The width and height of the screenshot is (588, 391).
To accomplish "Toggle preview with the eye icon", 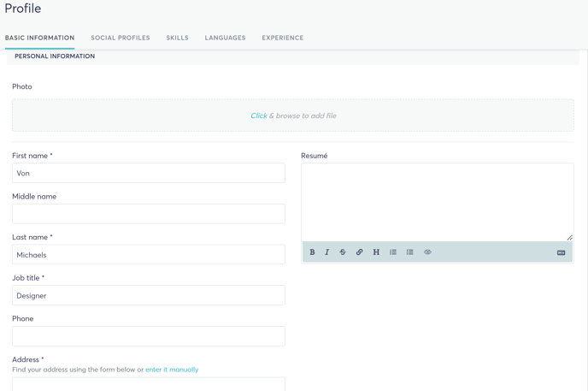I will [x=427, y=252].
